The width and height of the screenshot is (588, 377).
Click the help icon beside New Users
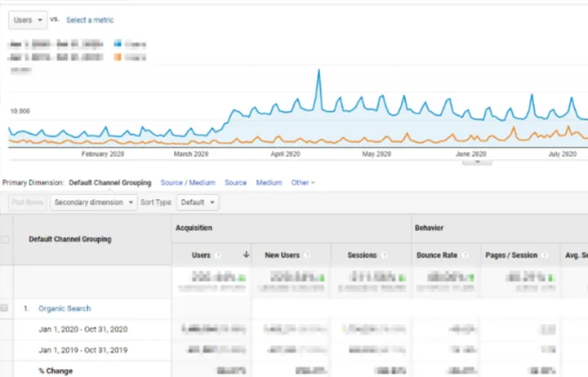tap(307, 255)
